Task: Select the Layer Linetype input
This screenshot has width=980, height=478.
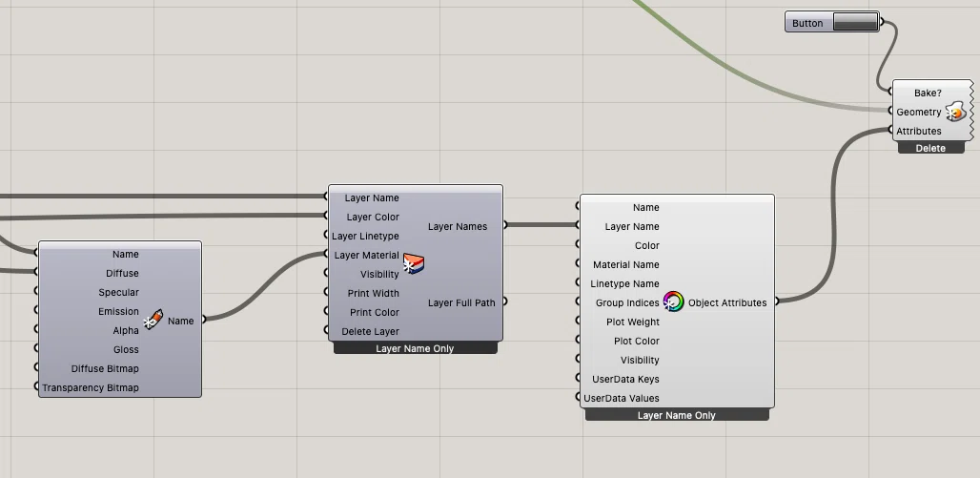Action: coord(365,236)
